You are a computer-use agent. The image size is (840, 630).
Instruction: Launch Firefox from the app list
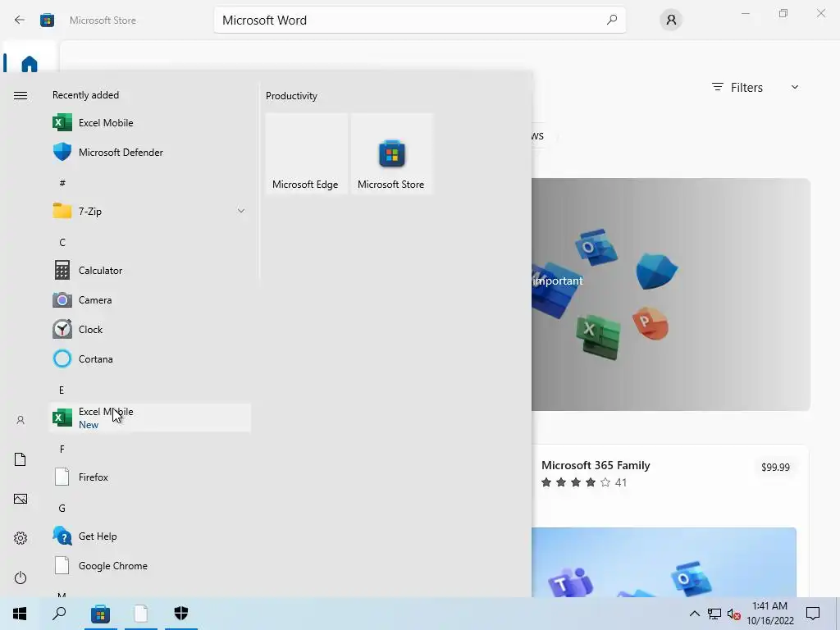coord(149,477)
